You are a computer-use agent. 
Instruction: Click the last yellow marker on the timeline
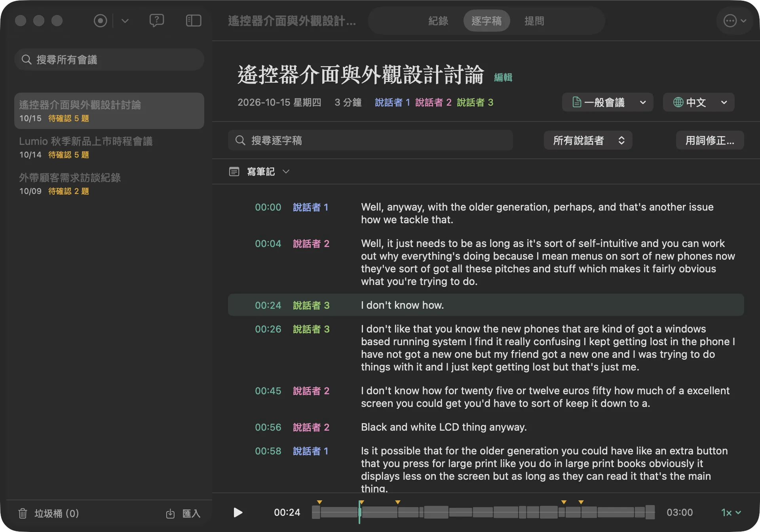click(581, 502)
